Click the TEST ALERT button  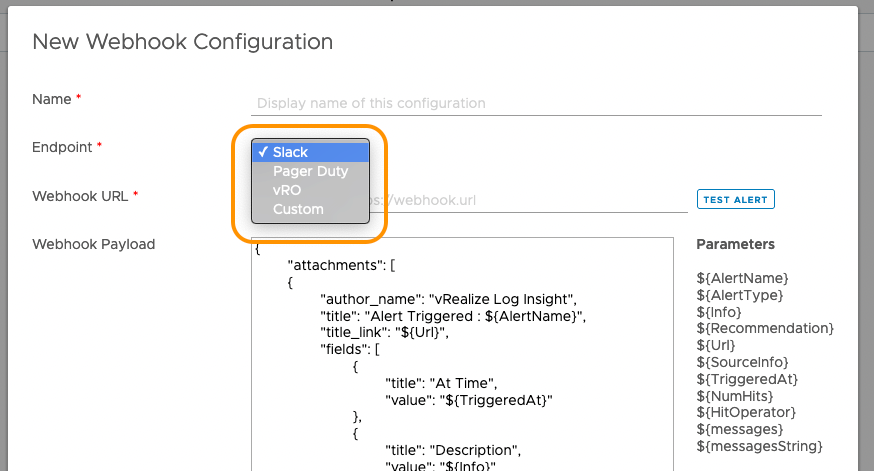(x=735, y=200)
